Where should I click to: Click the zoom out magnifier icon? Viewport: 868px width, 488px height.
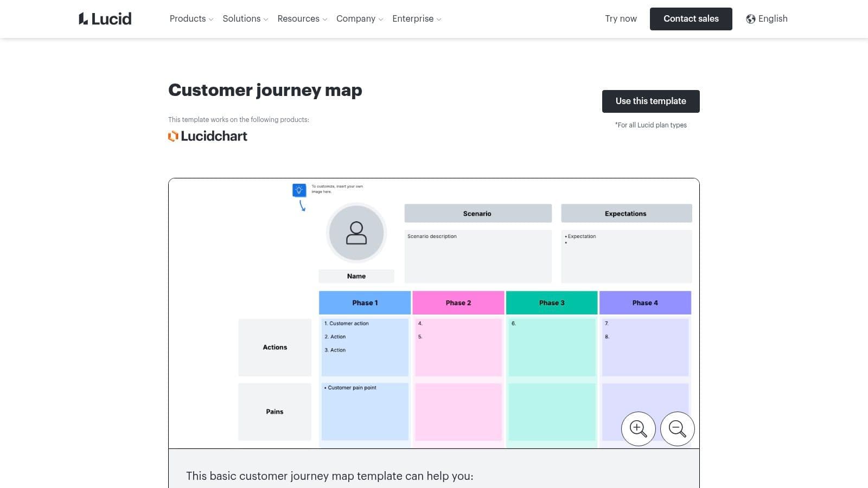[677, 428]
